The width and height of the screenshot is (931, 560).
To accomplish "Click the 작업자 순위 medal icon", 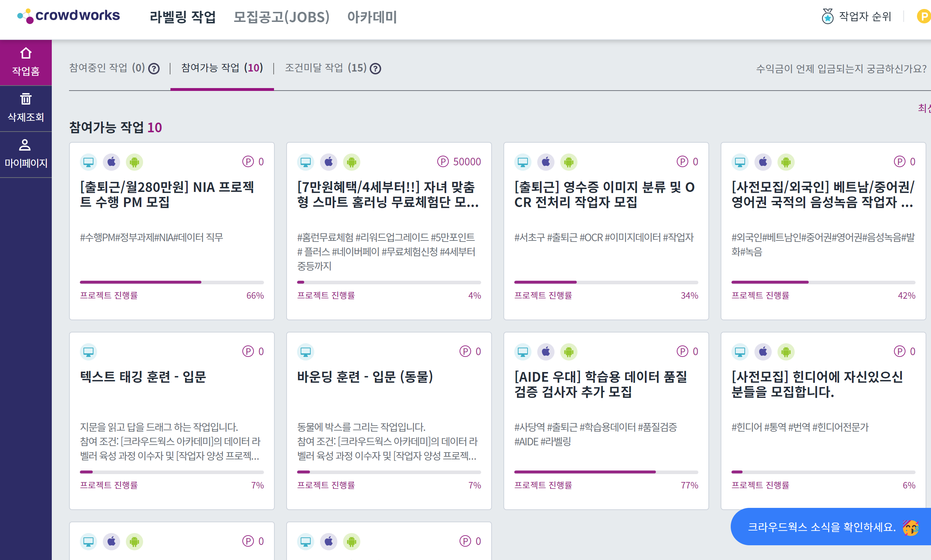I will click(827, 17).
